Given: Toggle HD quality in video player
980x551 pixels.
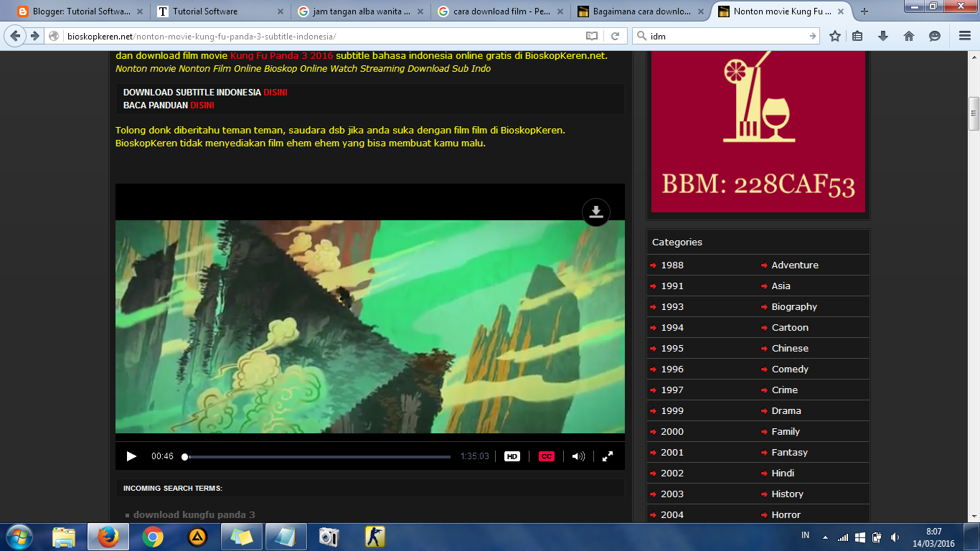Looking at the screenshot, I should [x=512, y=456].
